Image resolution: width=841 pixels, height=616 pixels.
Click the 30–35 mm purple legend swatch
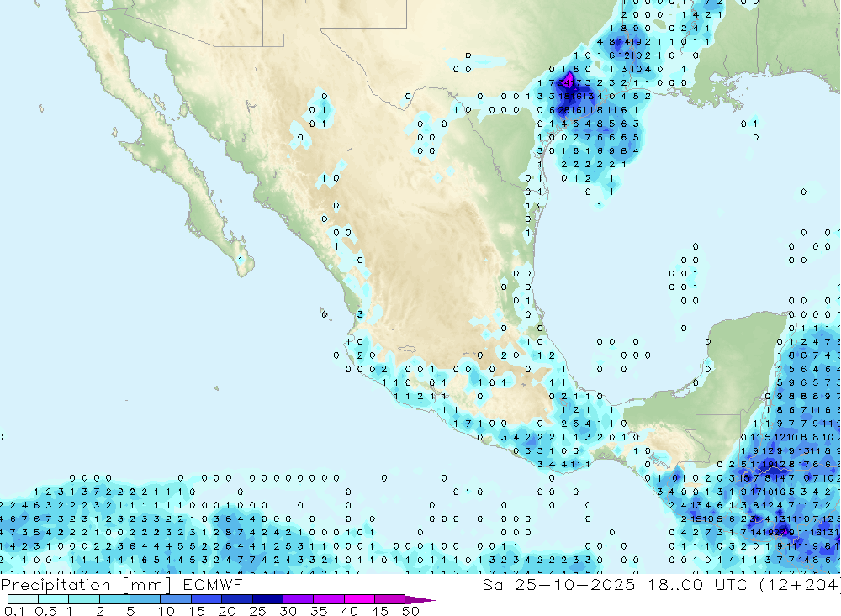[299, 599]
